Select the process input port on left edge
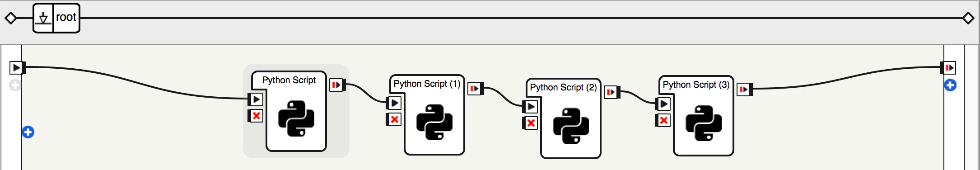This screenshot has width=980, height=170. coord(17,68)
